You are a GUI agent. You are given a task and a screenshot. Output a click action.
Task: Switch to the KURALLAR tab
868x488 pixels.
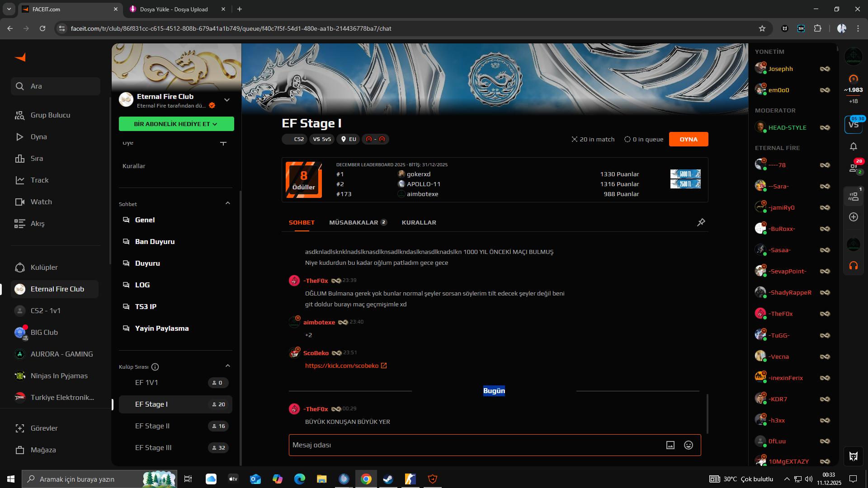point(419,223)
